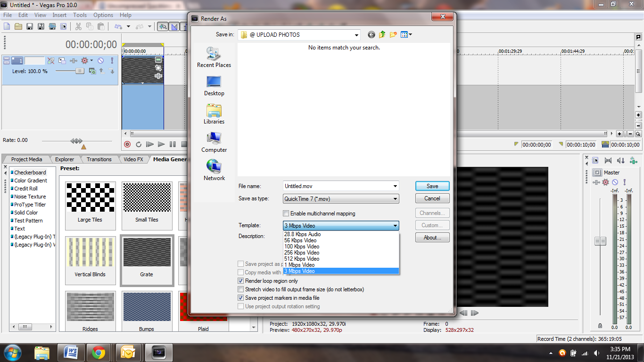Screen dimensions: 644x362
Task: Solo video track 1 with exclamation icon
Action: (x=112, y=61)
